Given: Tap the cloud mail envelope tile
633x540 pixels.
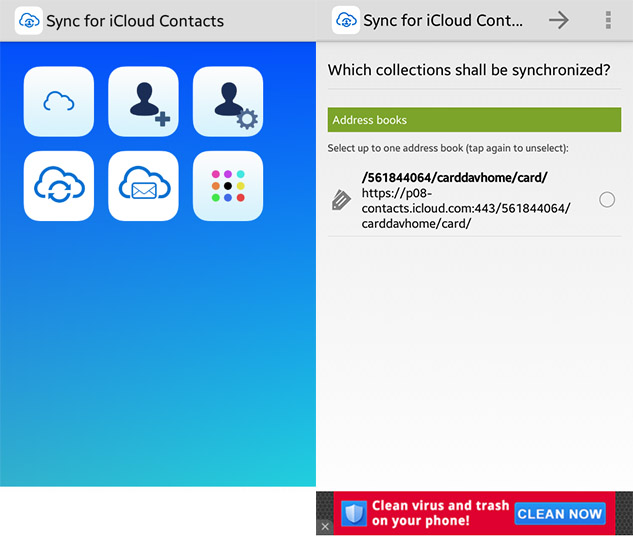Looking at the screenshot, I should point(143,186).
